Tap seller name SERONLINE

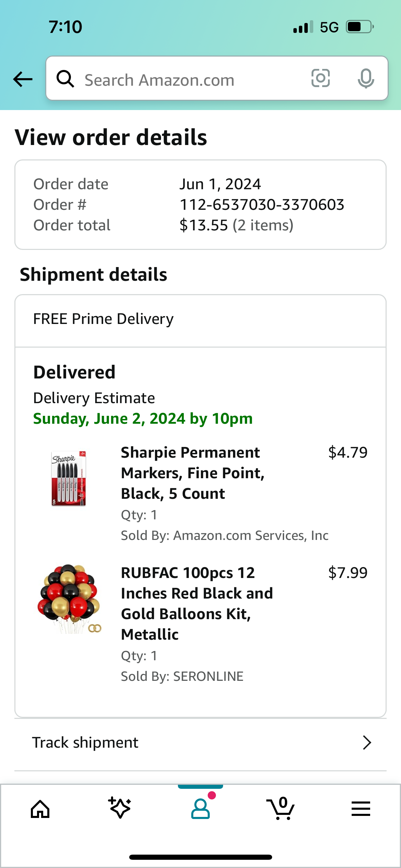coord(208,676)
